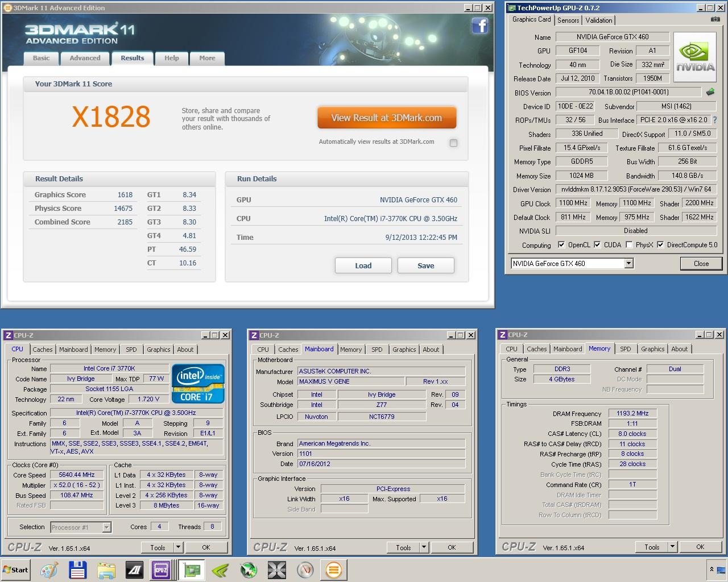Click the Graphics Score value 1618
The height and width of the screenshot is (582, 728).
pyautogui.click(x=125, y=194)
